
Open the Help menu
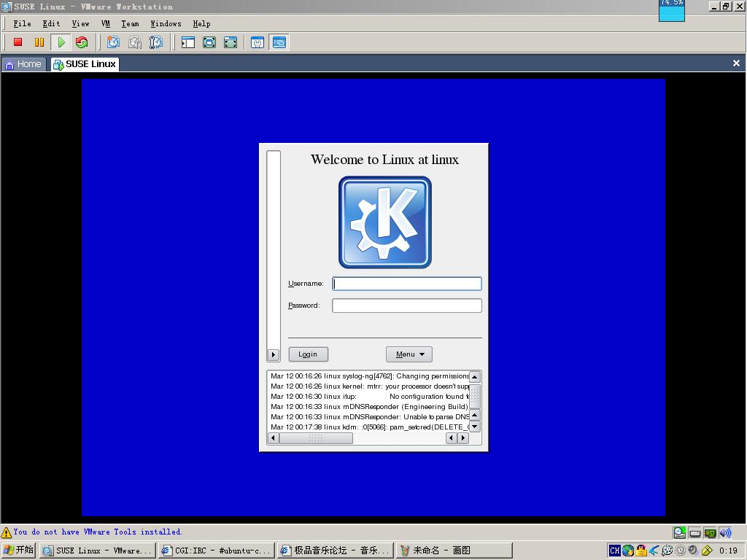click(x=201, y=23)
